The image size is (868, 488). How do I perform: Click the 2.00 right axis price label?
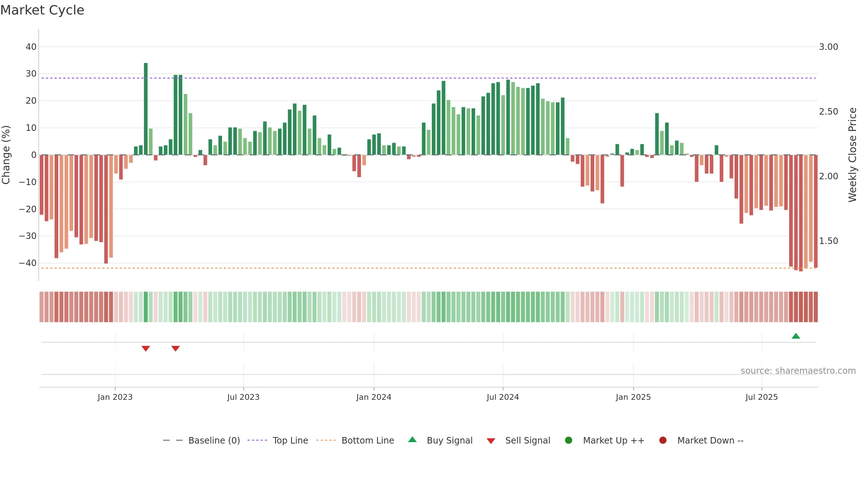(829, 176)
